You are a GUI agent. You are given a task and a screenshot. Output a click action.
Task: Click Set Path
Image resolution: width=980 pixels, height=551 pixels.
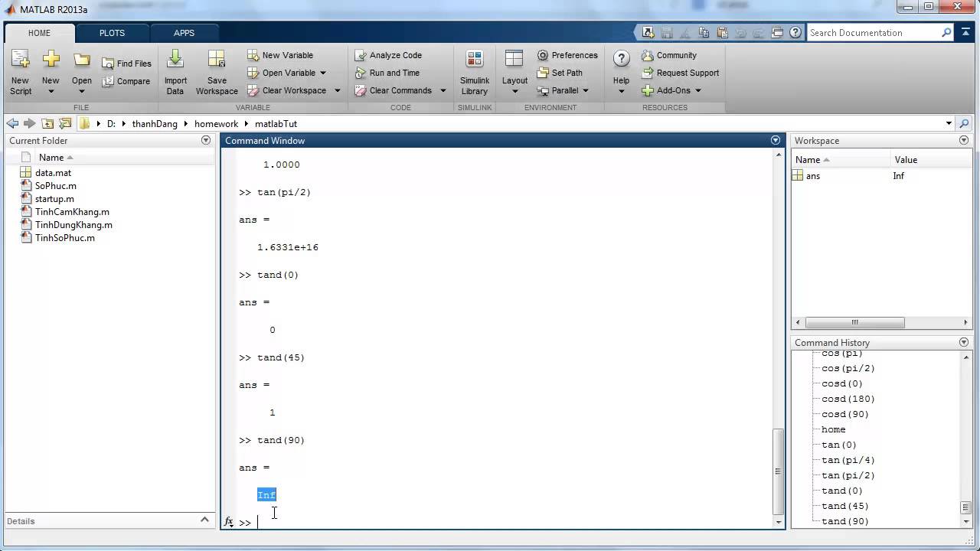coord(560,73)
